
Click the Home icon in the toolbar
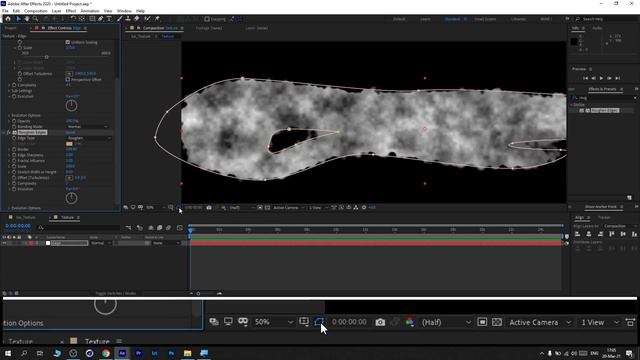(x=8, y=19)
